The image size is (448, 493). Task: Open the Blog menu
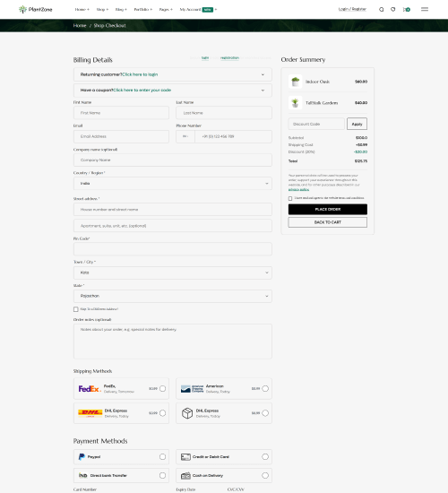[121, 10]
